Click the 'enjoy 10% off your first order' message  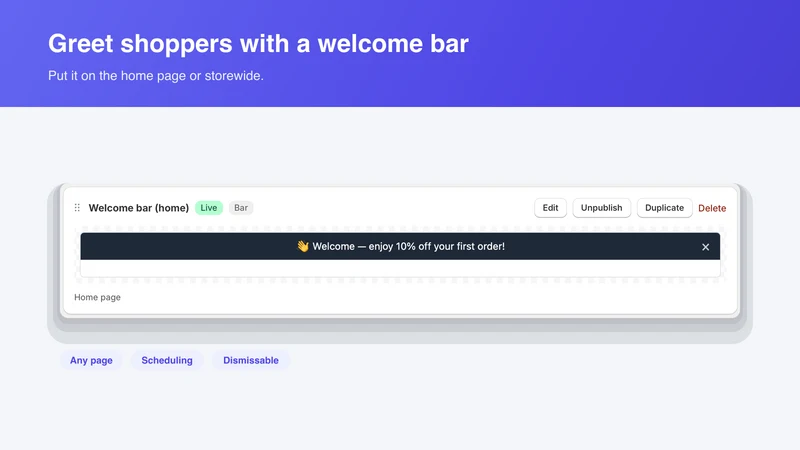pos(437,246)
